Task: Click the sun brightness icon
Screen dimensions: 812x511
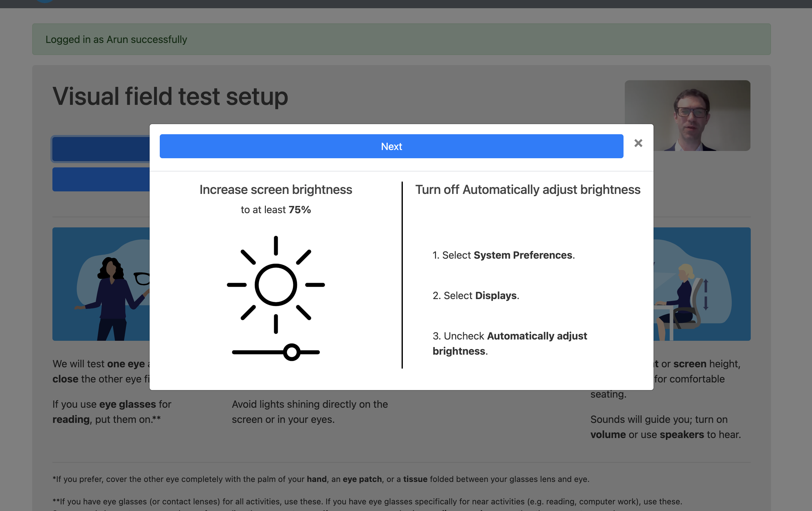Action: [276, 285]
